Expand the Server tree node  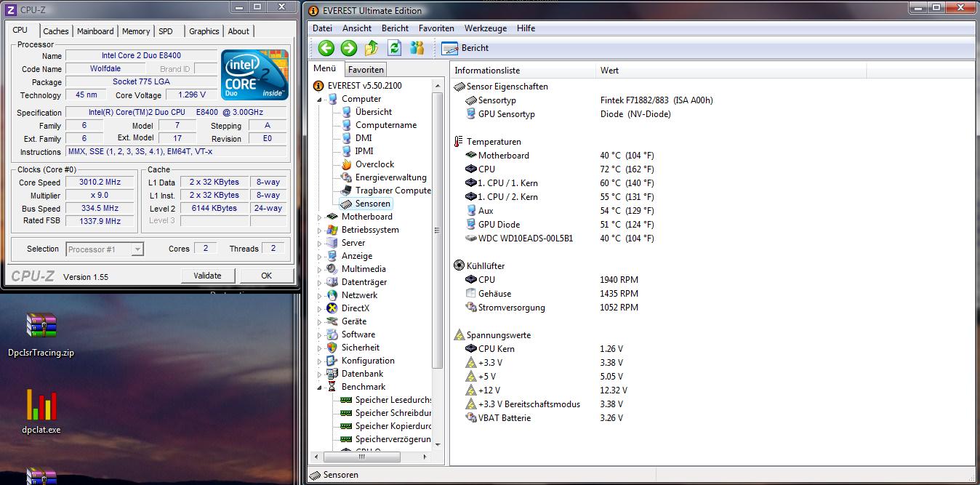[x=319, y=243]
